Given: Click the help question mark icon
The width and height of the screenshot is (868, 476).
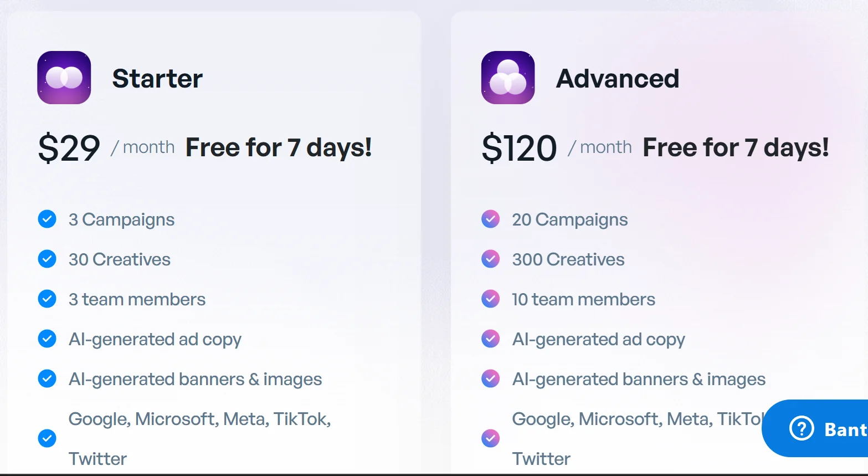Looking at the screenshot, I should pos(801,428).
